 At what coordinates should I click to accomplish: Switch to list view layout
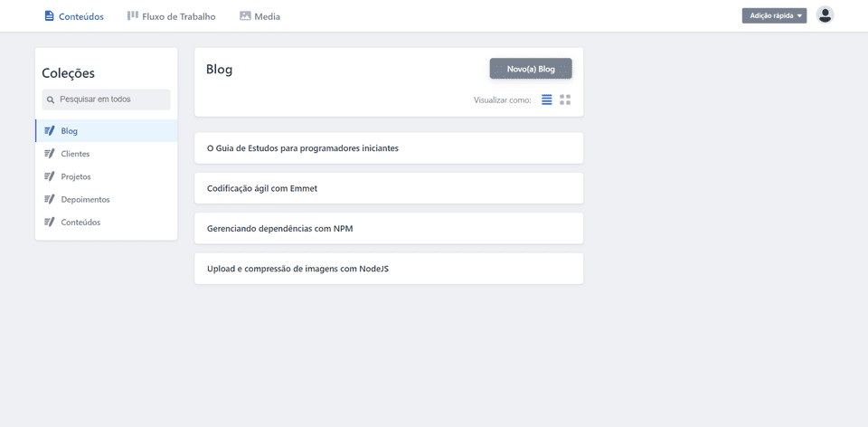[547, 100]
